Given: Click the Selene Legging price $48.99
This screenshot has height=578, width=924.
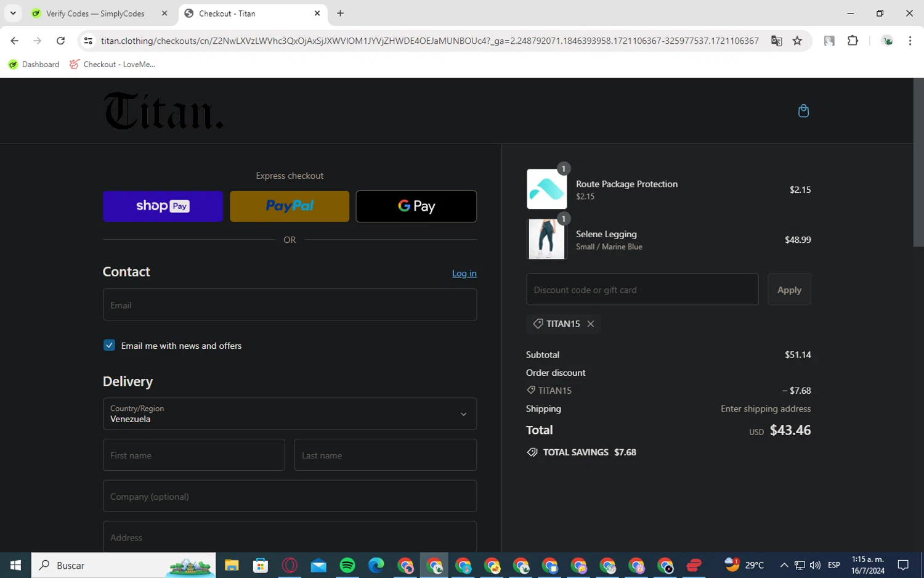Looking at the screenshot, I should click(798, 240).
